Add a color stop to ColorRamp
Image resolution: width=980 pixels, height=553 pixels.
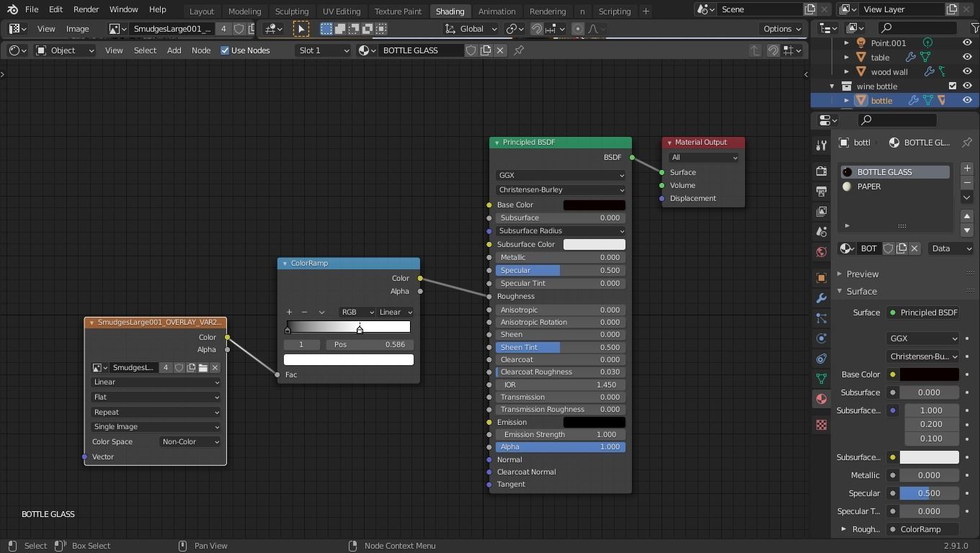click(x=289, y=313)
